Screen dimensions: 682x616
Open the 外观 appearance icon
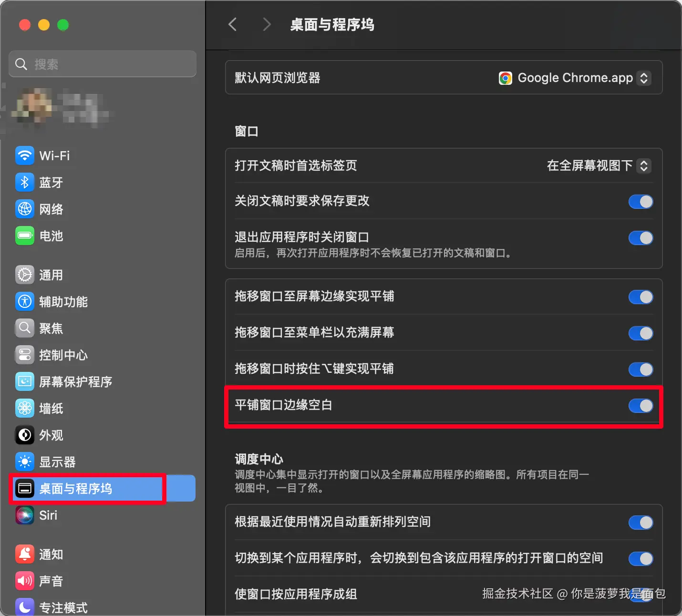25,435
